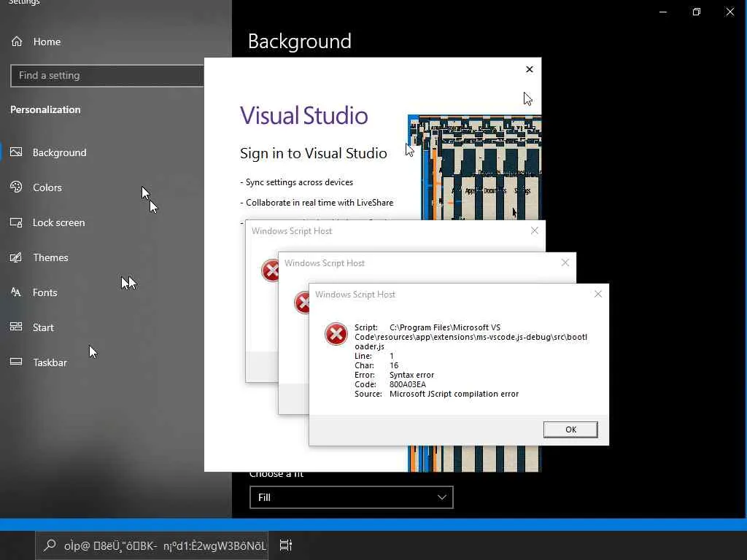Click the Fonts icon in sidebar
This screenshot has width=747, height=560.
[16, 292]
